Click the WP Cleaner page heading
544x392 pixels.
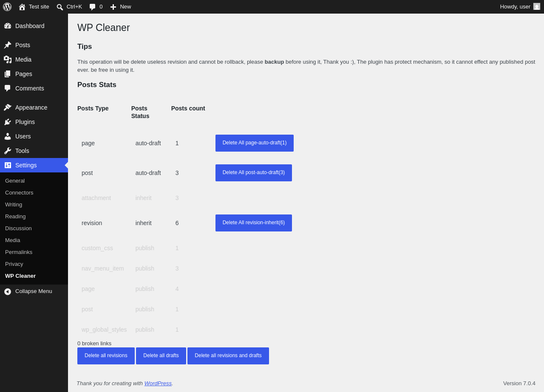104,28
